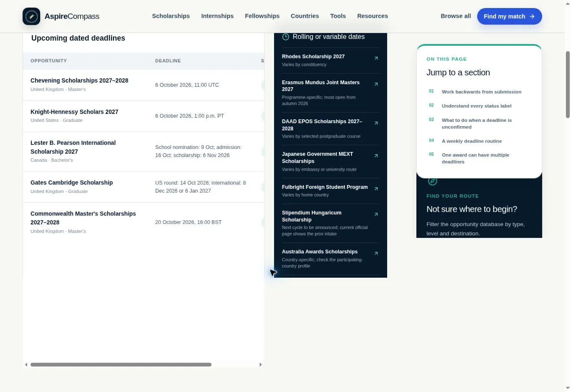Click the deadline "20 October 2026, 16:00 BST"
The image size is (571, 392).
(188, 222)
